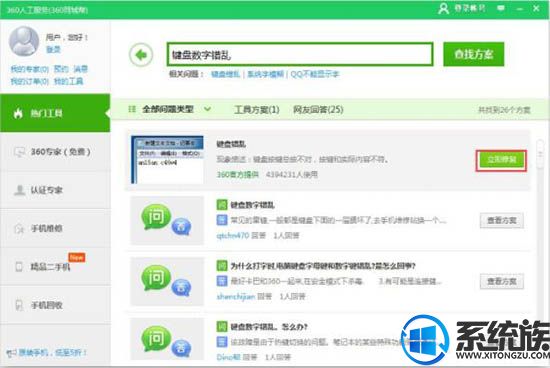The image size is (550, 368).
Task: Click 查看方案 for the shenchijian answer
Action: coord(502,281)
